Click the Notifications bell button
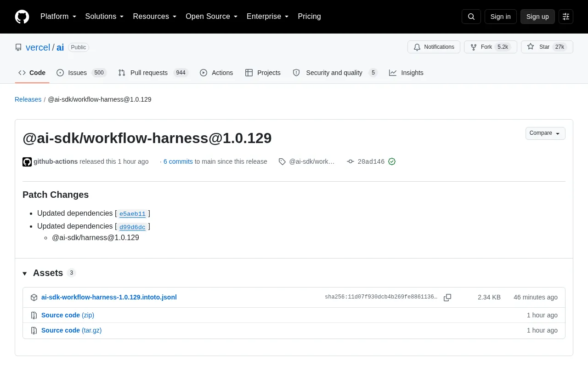 pyautogui.click(x=434, y=47)
